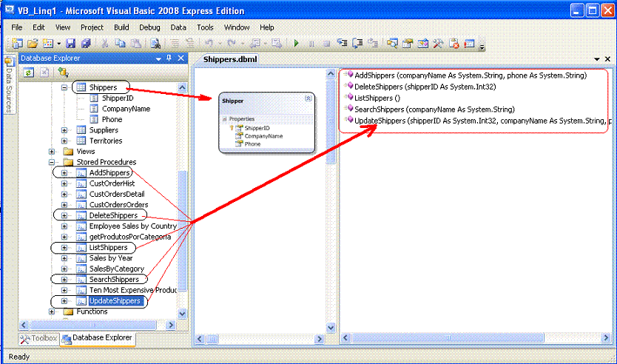Viewport: 617px width, 364px height.
Task: Click the Connect to Database icon
Action: pyautogui.click(x=63, y=73)
